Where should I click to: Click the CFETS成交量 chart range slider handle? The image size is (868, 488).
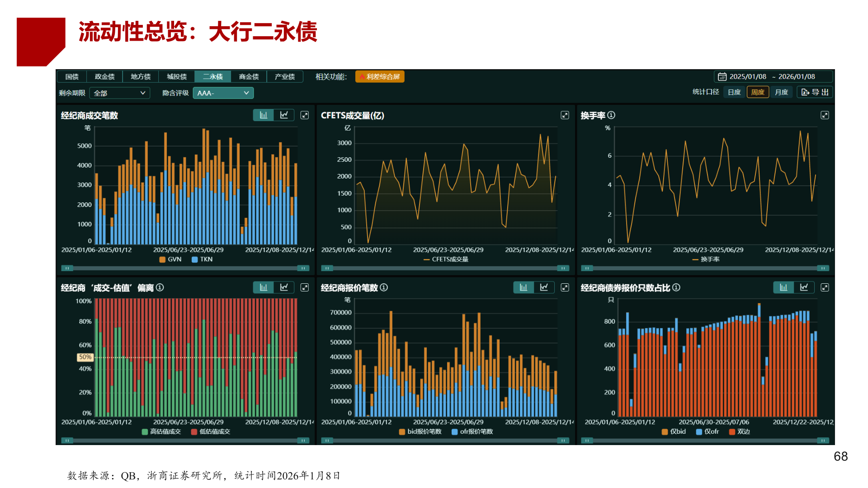(x=327, y=268)
